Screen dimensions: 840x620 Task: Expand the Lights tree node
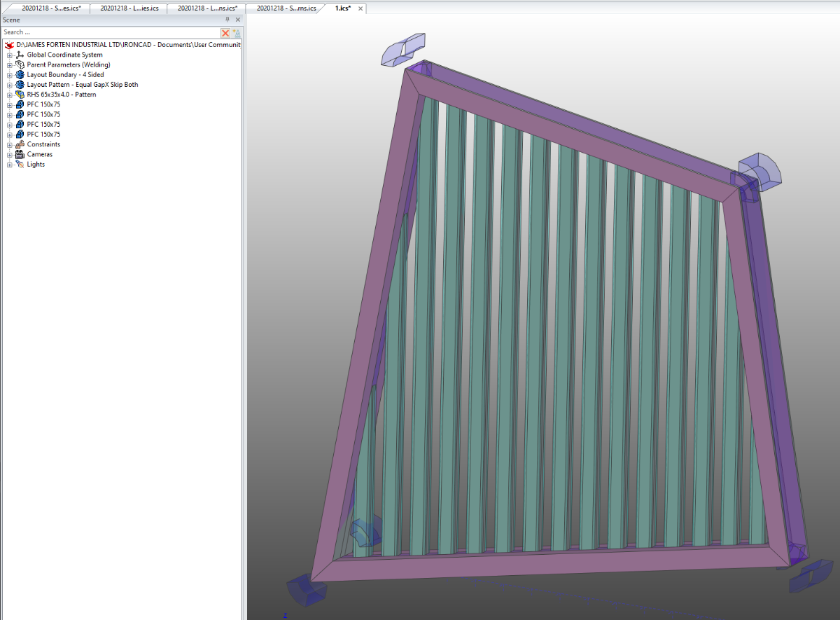click(10, 164)
